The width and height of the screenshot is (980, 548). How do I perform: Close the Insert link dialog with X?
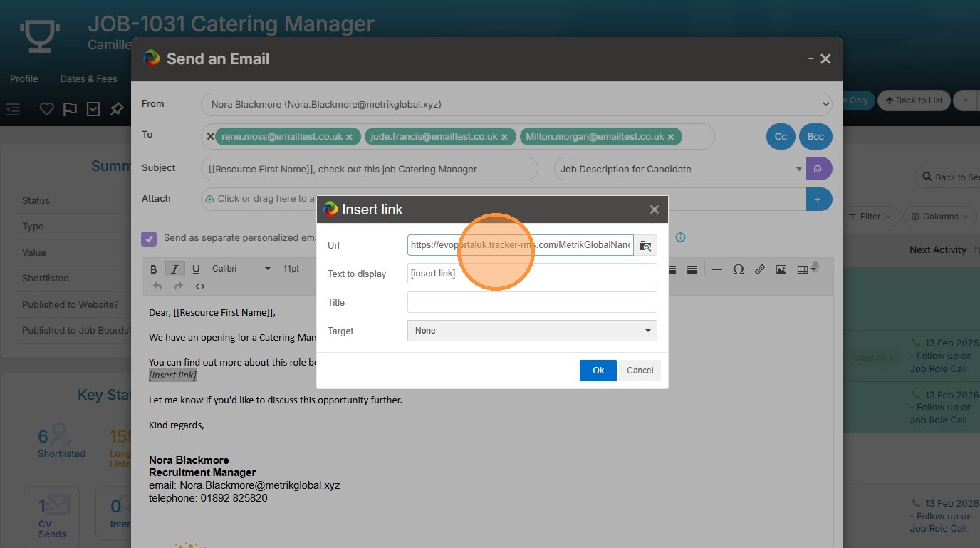coord(655,210)
